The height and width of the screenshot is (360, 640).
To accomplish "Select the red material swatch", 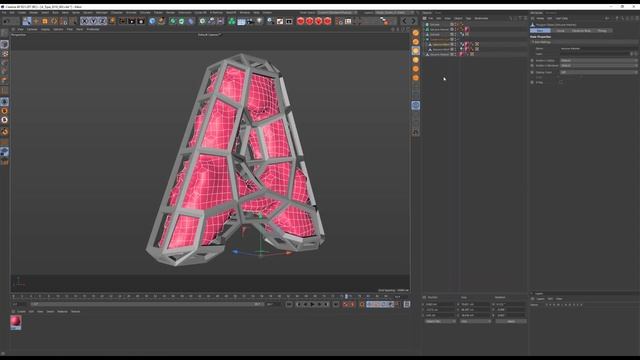I will (16, 322).
